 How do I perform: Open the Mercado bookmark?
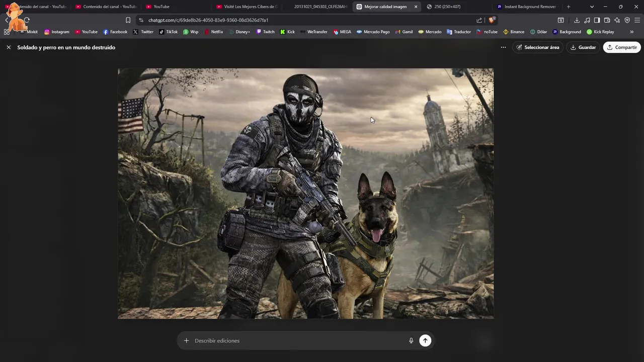(x=430, y=32)
